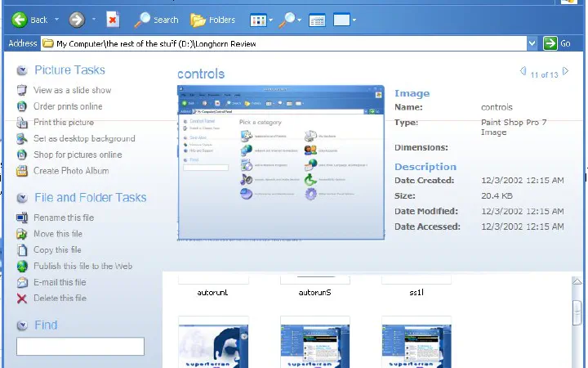Select thumbnail below autorunL
The image size is (588, 368).
coord(213,342)
